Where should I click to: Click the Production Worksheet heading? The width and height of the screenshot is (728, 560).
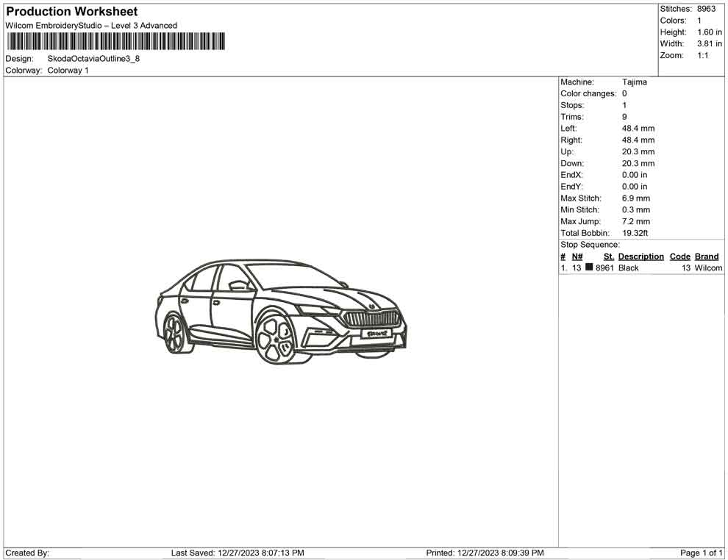pyautogui.click(x=71, y=12)
